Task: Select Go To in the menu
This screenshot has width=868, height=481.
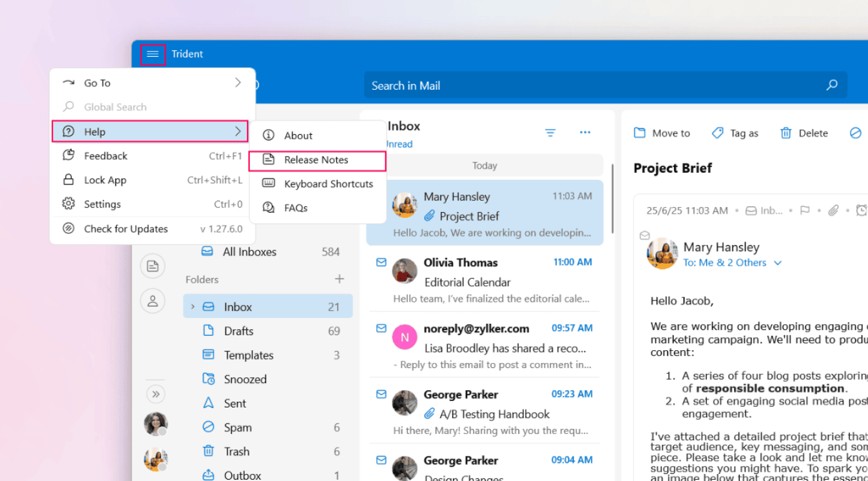Action: [x=152, y=83]
